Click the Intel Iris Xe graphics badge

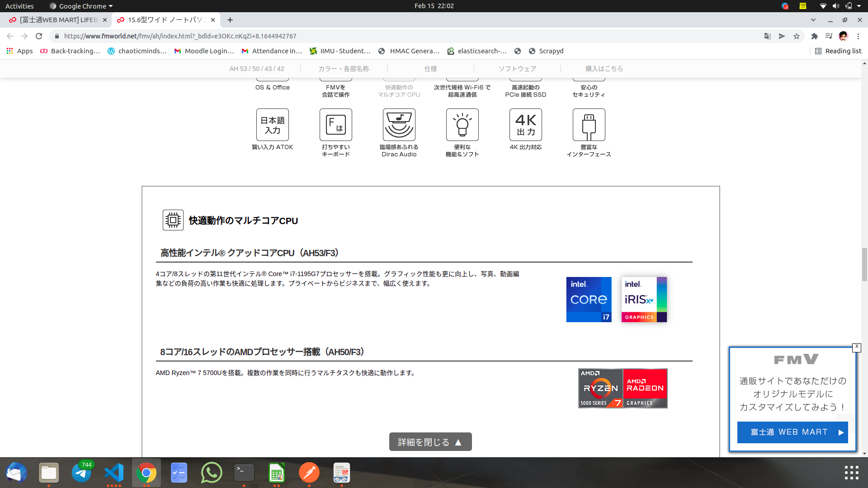tap(644, 300)
